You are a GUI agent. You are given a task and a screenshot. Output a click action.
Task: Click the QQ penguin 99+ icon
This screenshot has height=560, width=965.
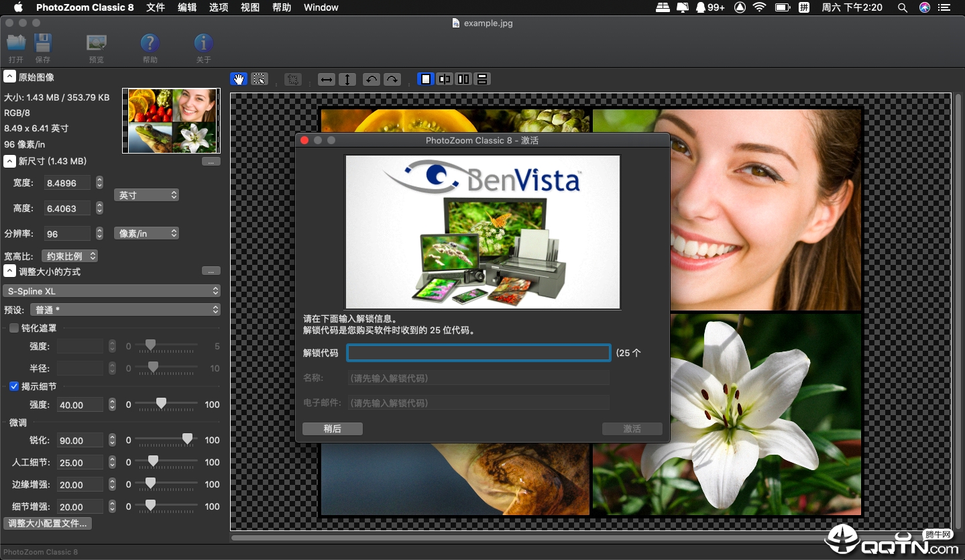tap(709, 7)
